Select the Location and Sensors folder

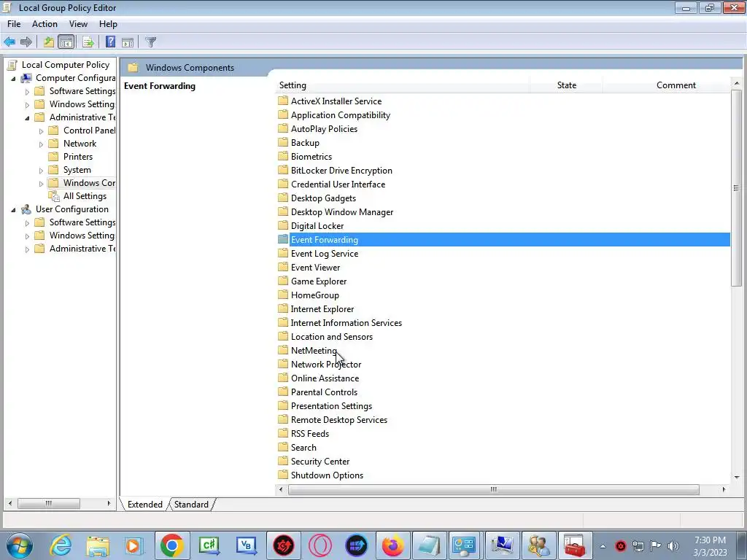click(x=332, y=336)
